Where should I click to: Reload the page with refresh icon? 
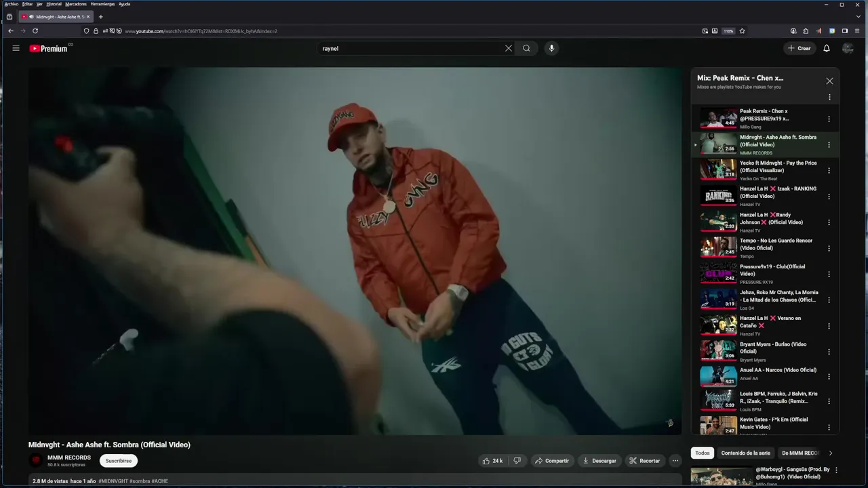35,30
